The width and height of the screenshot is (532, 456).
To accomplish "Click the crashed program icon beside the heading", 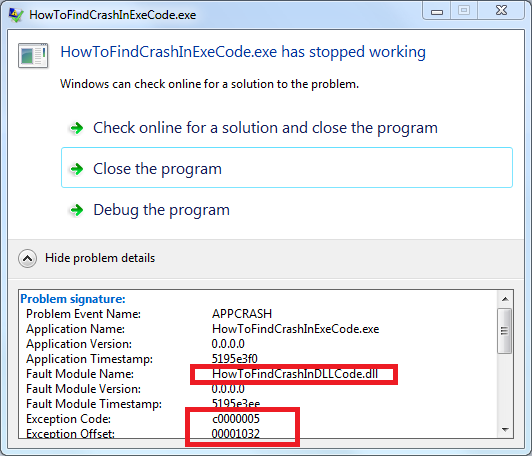I will tap(33, 55).
